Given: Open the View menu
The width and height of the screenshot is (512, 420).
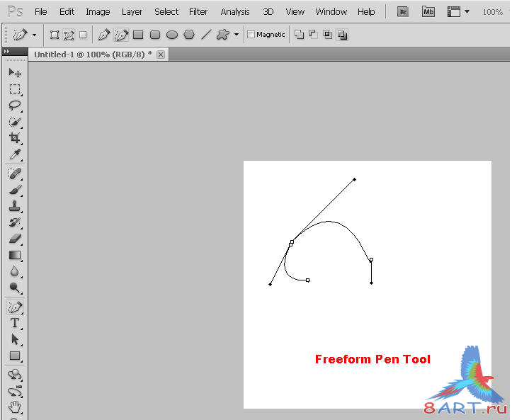Looking at the screenshot, I should (295, 12).
